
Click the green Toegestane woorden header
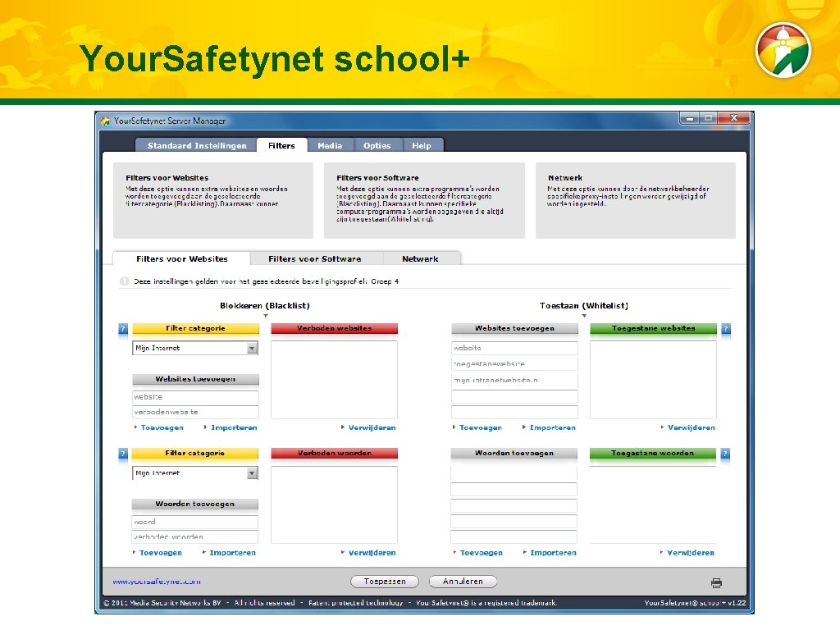(x=652, y=453)
